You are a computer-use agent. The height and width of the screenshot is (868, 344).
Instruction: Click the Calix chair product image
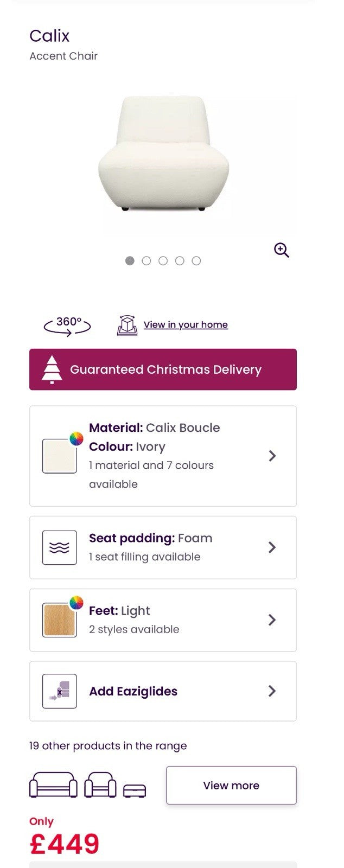(163, 155)
